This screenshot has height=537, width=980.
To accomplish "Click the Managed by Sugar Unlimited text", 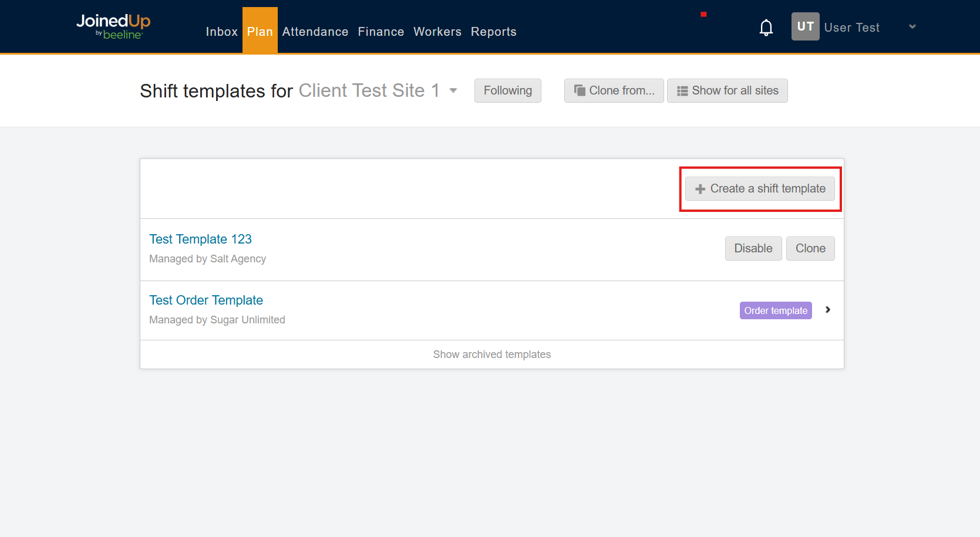I will click(217, 320).
